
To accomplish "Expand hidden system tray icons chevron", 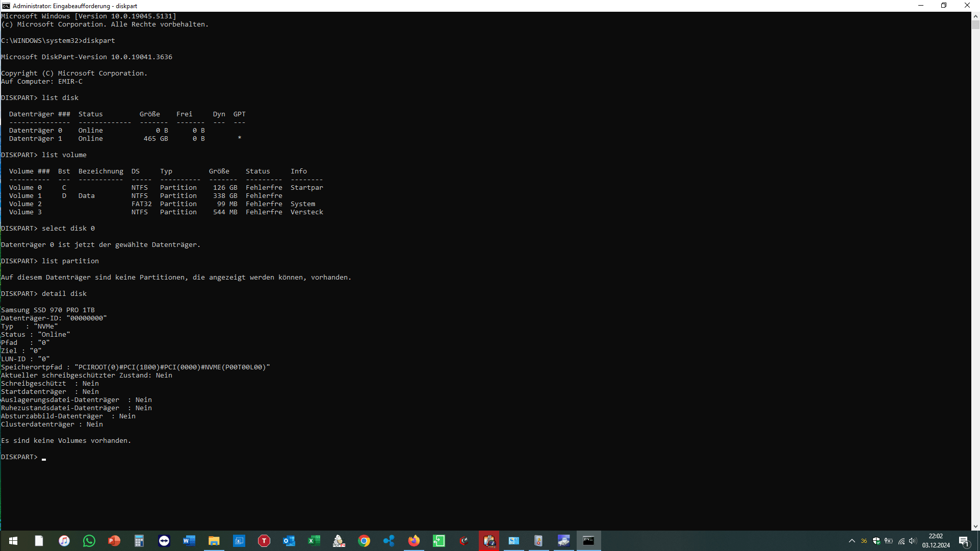I will tap(852, 541).
